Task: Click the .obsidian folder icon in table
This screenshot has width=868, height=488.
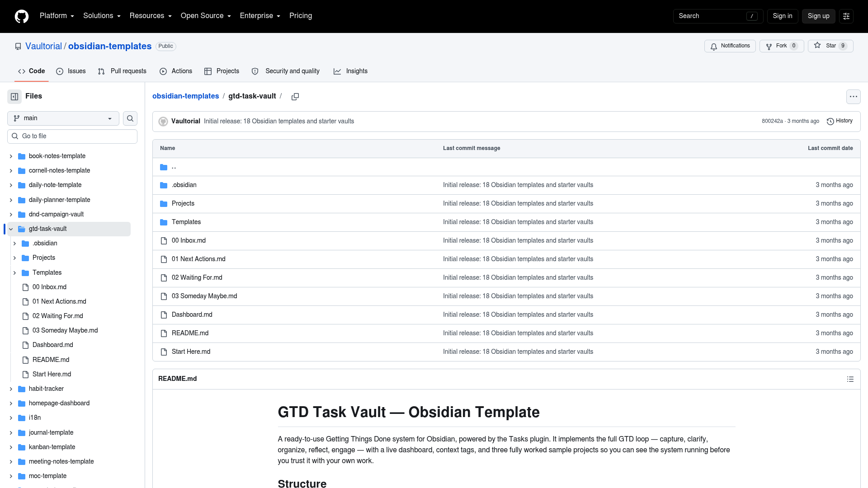Action: coord(164,185)
